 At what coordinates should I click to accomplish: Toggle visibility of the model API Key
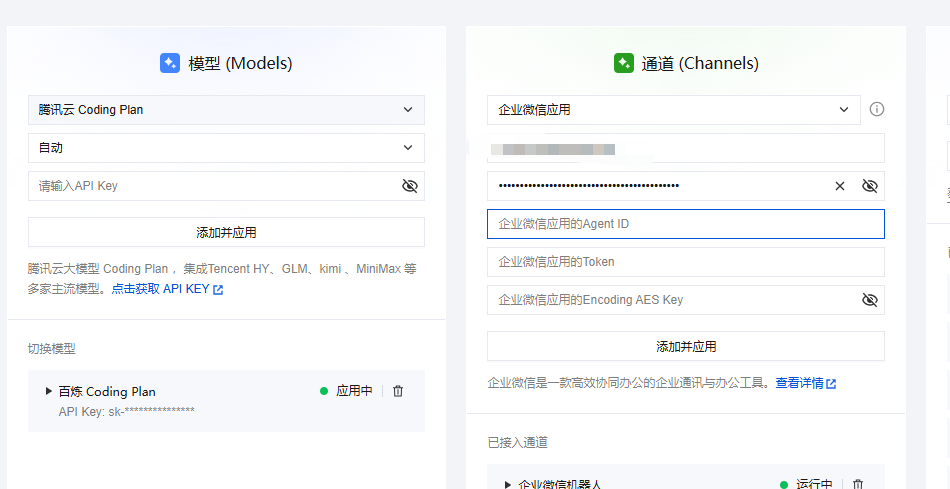click(x=408, y=186)
